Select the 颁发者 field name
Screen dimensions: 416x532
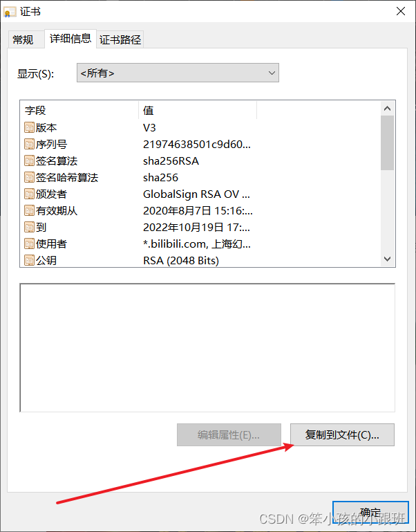(x=52, y=194)
